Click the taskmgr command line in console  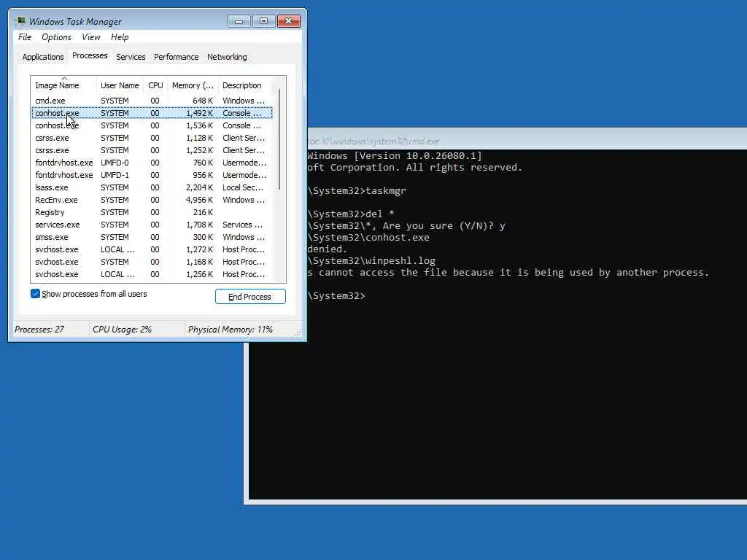tap(357, 190)
